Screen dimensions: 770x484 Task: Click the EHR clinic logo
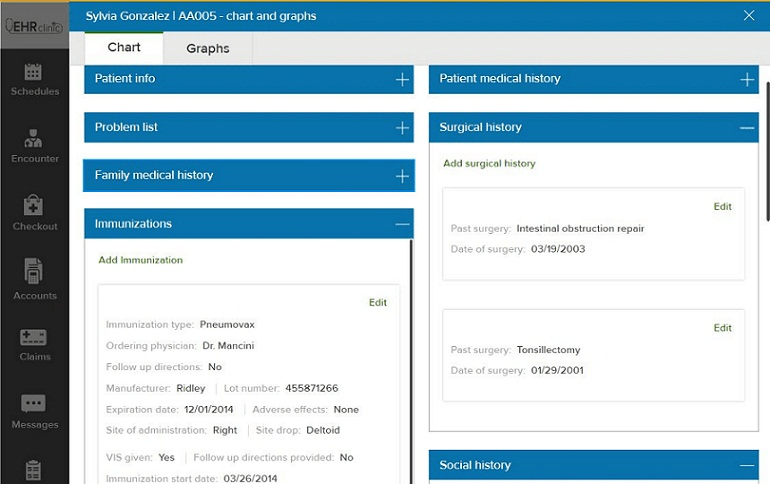[x=34, y=27]
